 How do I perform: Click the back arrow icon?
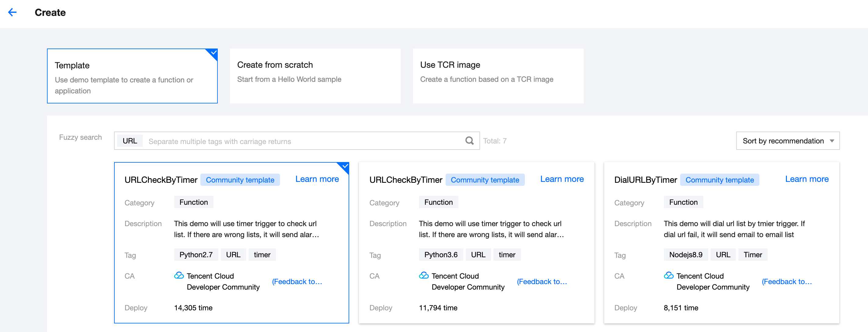pos(12,13)
